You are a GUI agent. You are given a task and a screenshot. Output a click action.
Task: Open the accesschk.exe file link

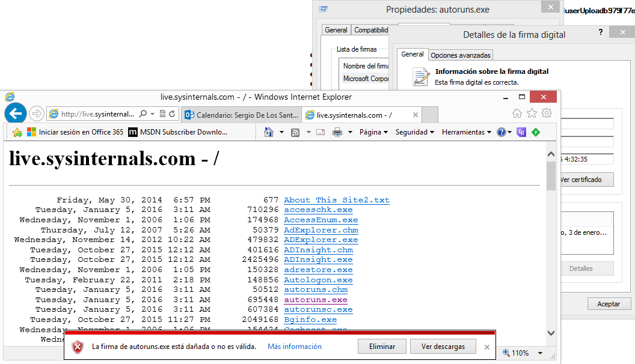[318, 210]
